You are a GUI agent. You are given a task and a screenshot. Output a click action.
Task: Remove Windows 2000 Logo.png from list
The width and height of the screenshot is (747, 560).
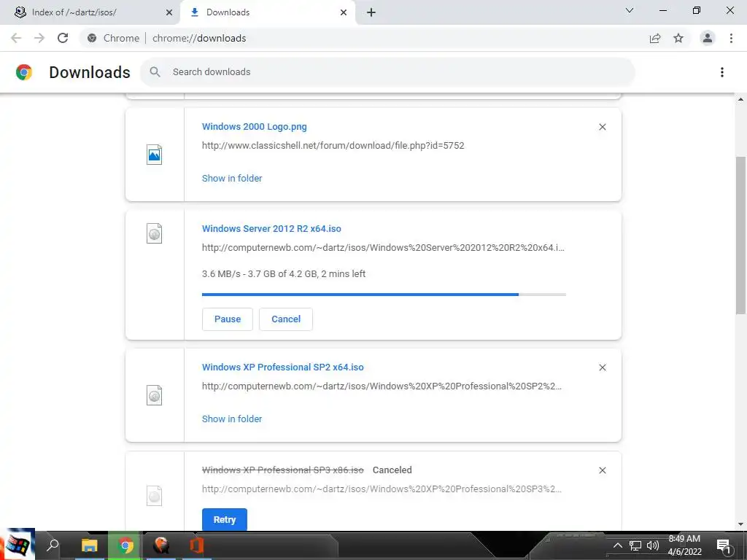(x=602, y=127)
